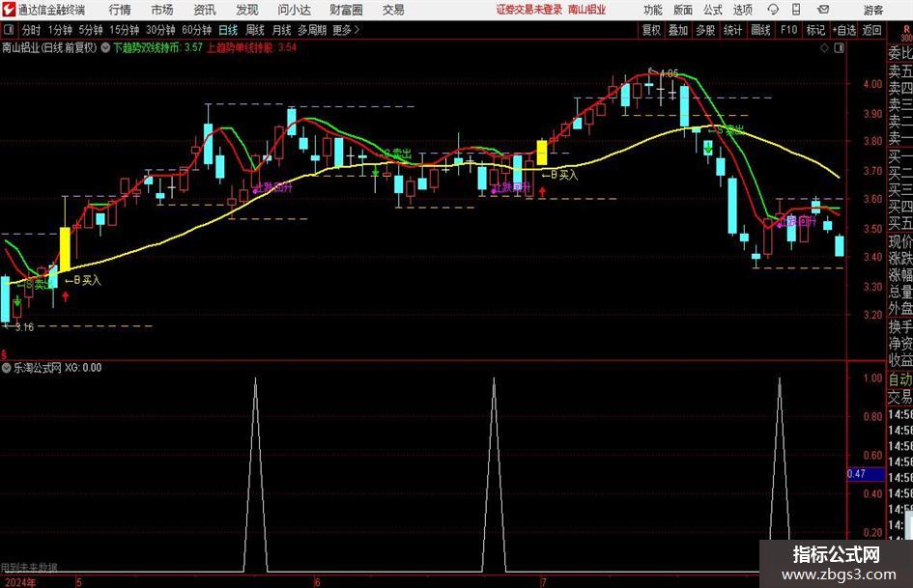The height and width of the screenshot is (588, 913).
Task: Open the mobile phone icon
Action: tap(796, 10)
